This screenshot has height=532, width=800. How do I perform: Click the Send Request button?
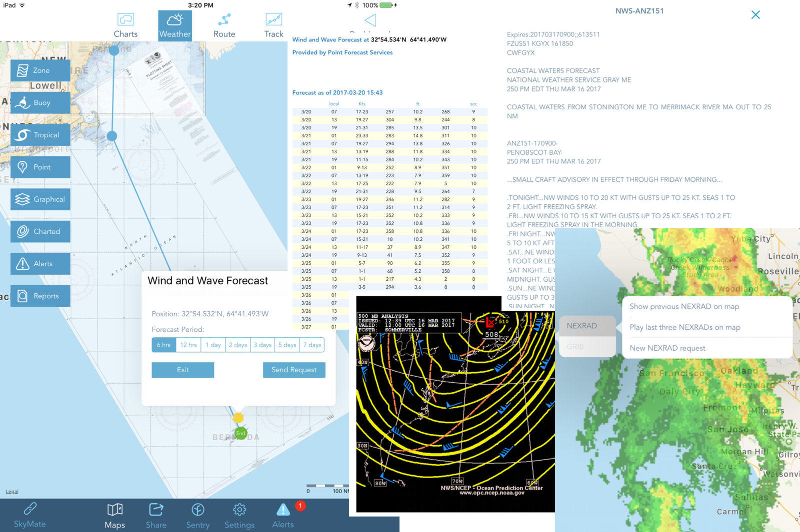(x=294, y=370)
